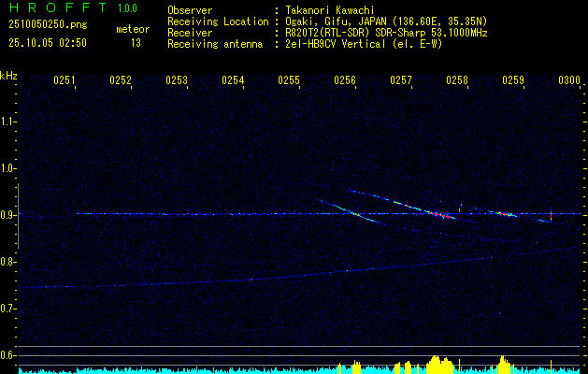This screenshot has height=374, width=588.
Task: Click the 1.0 kHz axis label
Action: 8,168
